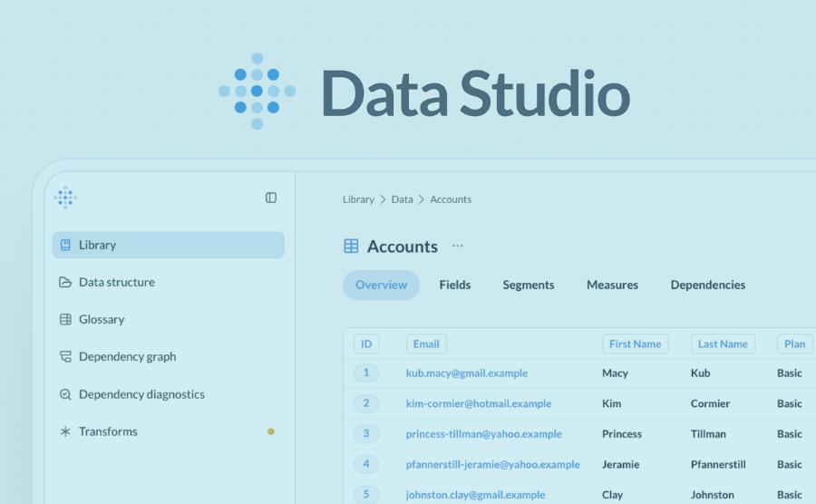Screen dimensions: 816x504
Task: Click the first name cell Clay
Action: pyautogui.click(x=612, y=495)
